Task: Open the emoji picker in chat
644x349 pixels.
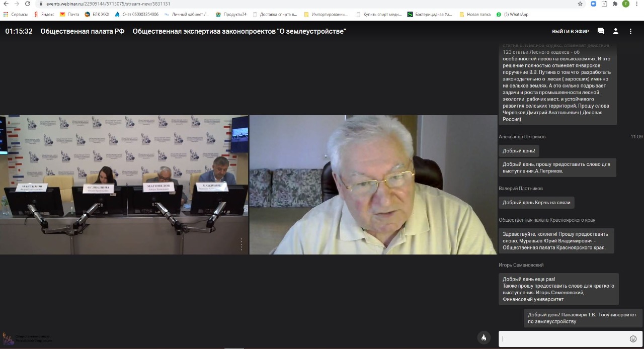Action: (x=633, y=339)
